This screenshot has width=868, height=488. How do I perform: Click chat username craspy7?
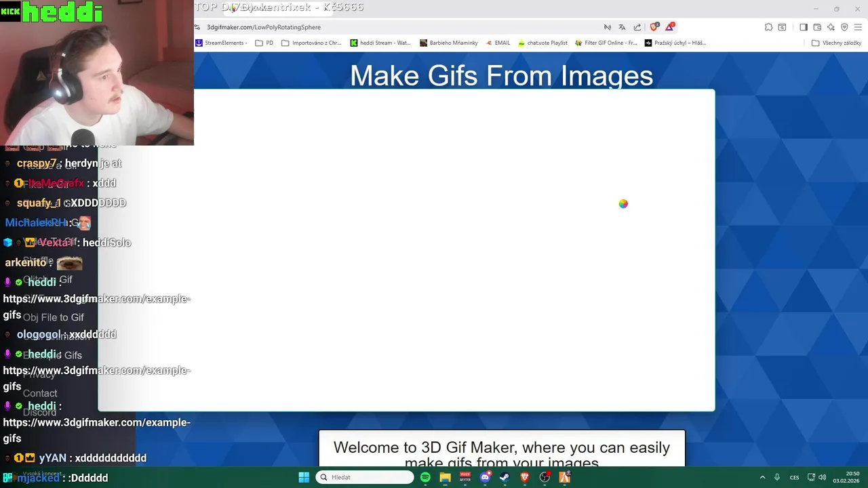[37, 163]
